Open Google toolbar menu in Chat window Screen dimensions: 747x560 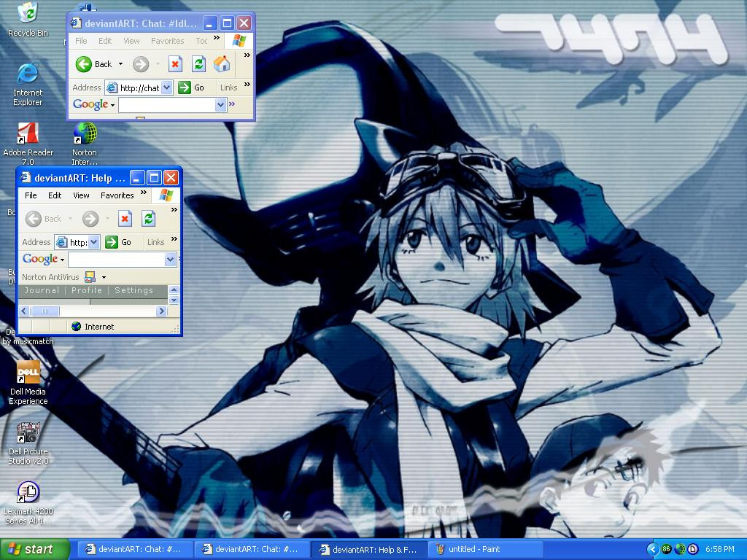click(93, 104)
